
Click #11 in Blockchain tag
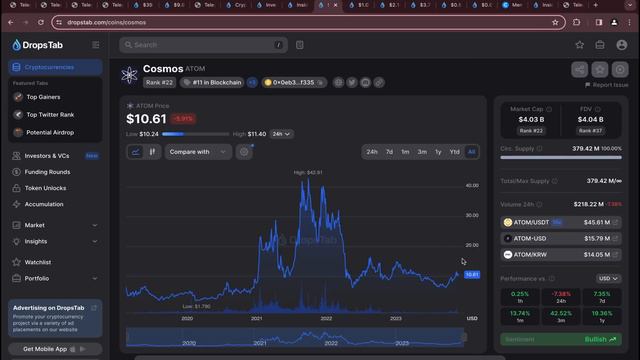click(212, 82)
